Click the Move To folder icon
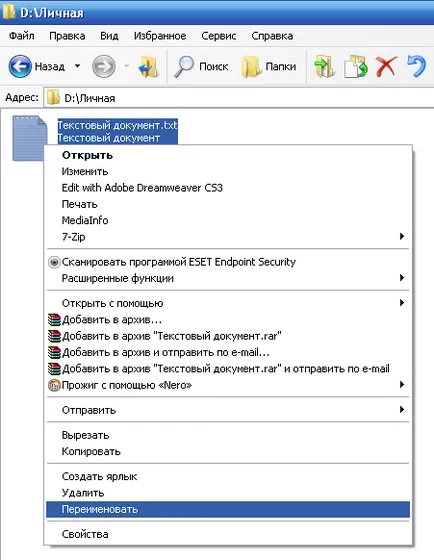Image resolution: width=434 pixels, height=560 pixels. tap(324, 66)
